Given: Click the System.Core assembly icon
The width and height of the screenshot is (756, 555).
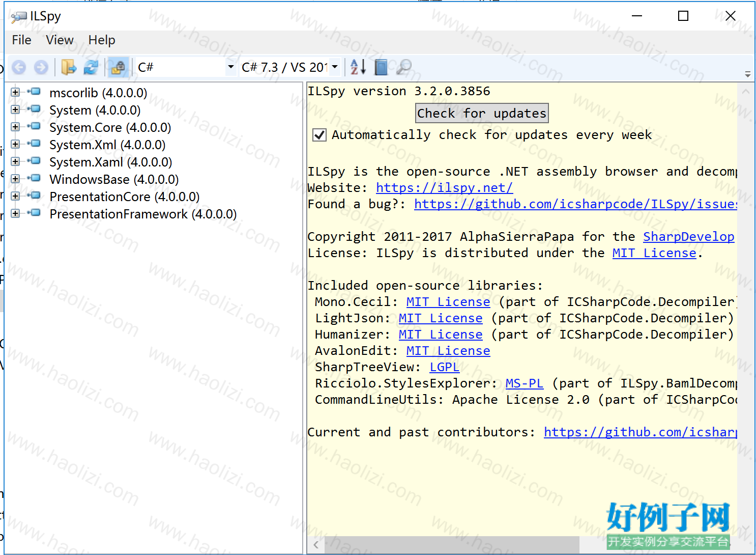Looking at the screenshot, I should coord(34,127).
